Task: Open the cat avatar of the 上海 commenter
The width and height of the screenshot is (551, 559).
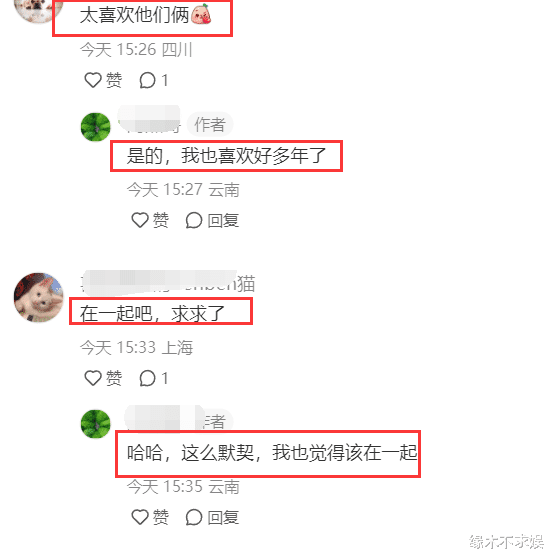Action: 38,297
